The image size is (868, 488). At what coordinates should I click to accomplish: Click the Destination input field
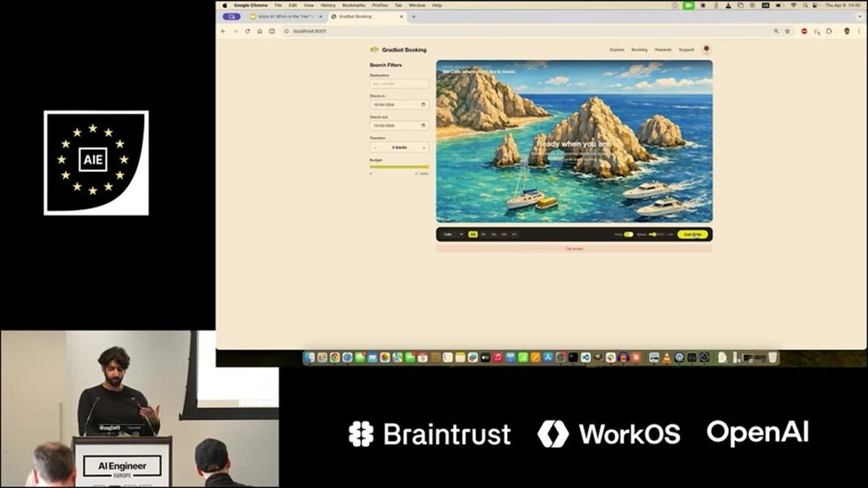click(399, 84)
